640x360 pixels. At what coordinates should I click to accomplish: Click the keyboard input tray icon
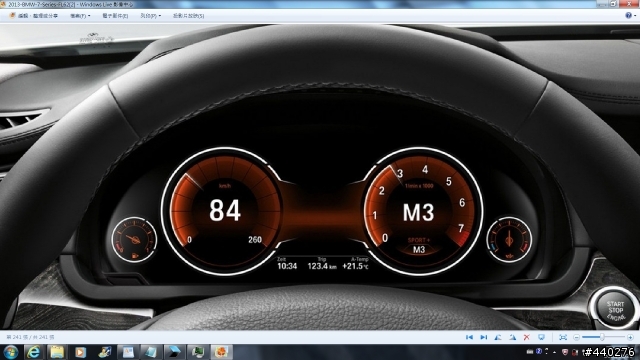click(x=530, y=352)
